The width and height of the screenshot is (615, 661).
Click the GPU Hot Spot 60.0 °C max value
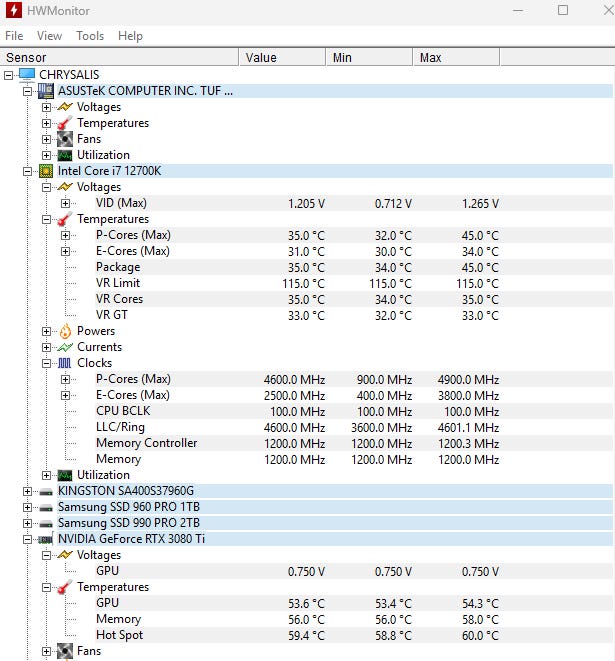coord(480,636)
